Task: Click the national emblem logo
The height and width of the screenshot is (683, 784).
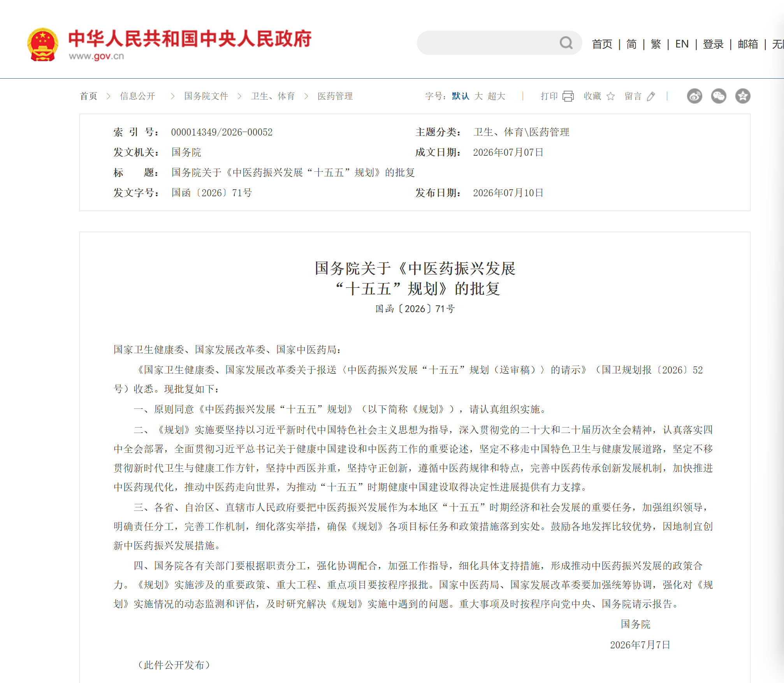Action: [x=43, y=44]
